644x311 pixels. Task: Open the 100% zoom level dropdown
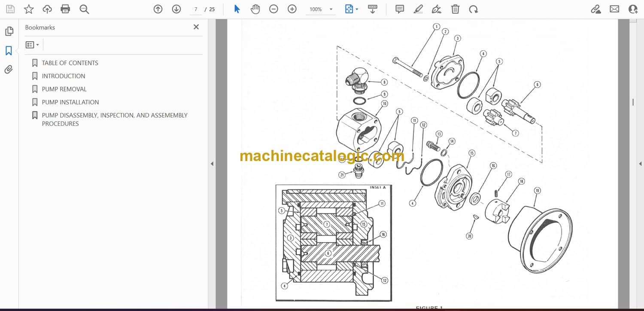pyautogui.click(x=320, y=9)
